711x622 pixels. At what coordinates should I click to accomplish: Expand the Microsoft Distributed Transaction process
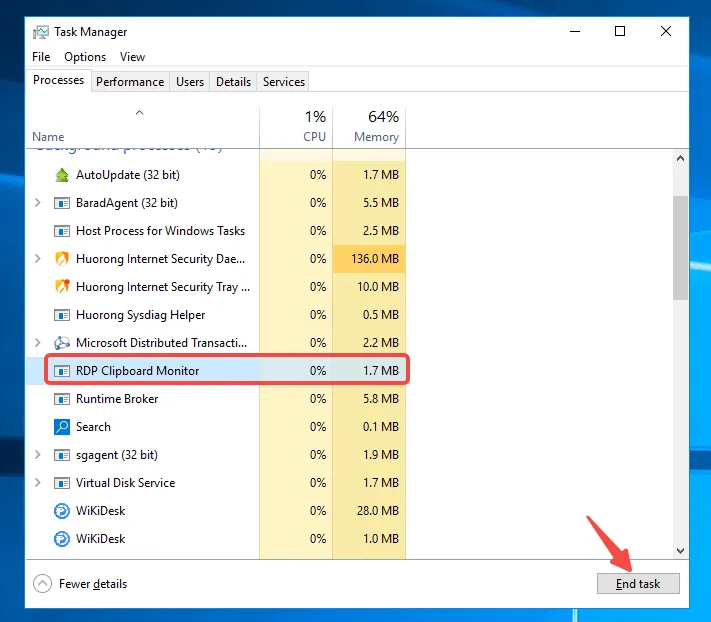pyautogui.click(x=38, y=343)
